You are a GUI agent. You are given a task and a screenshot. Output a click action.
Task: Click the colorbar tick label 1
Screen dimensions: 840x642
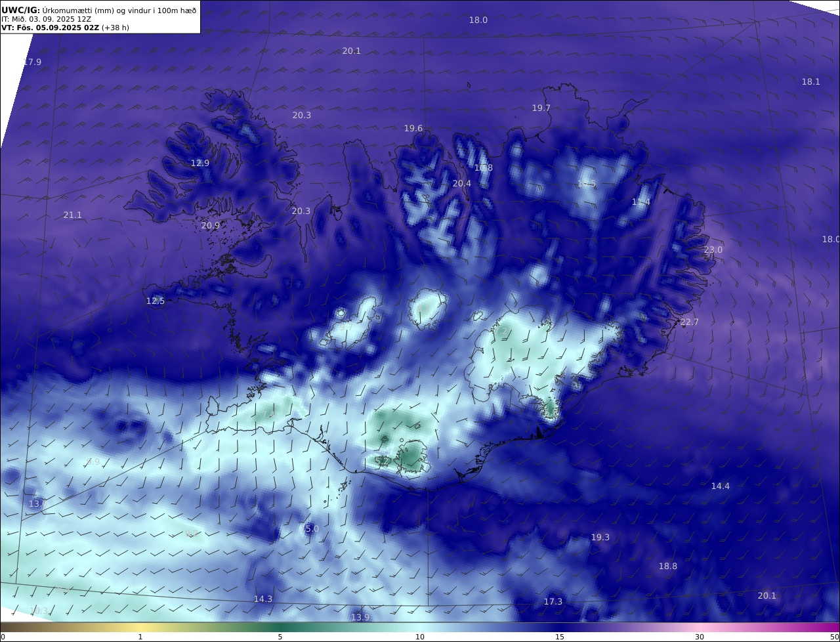point(140,637)
